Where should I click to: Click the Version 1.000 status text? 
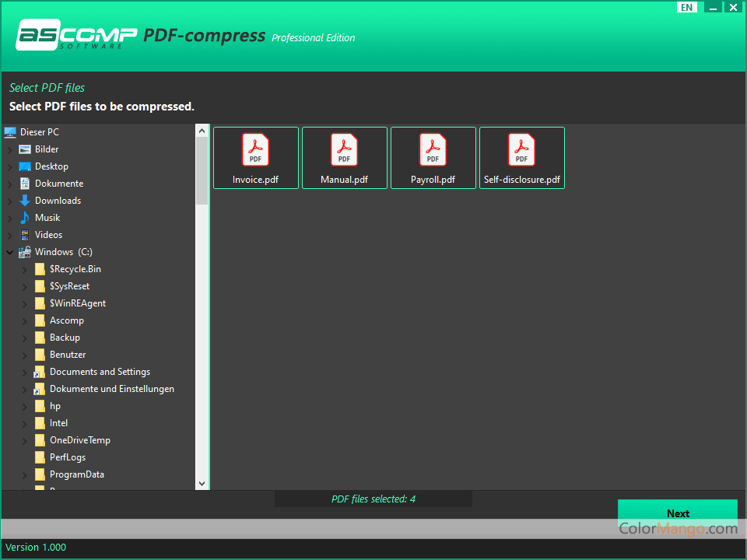coord(36,547)
